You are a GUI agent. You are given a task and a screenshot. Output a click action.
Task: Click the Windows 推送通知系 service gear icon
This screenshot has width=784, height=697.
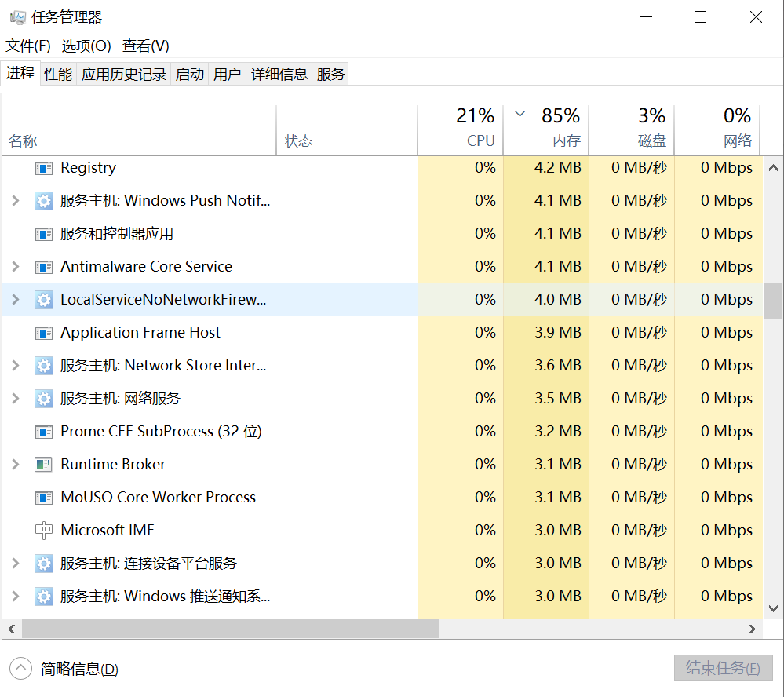pyautogui.click(x=43, y=597)
